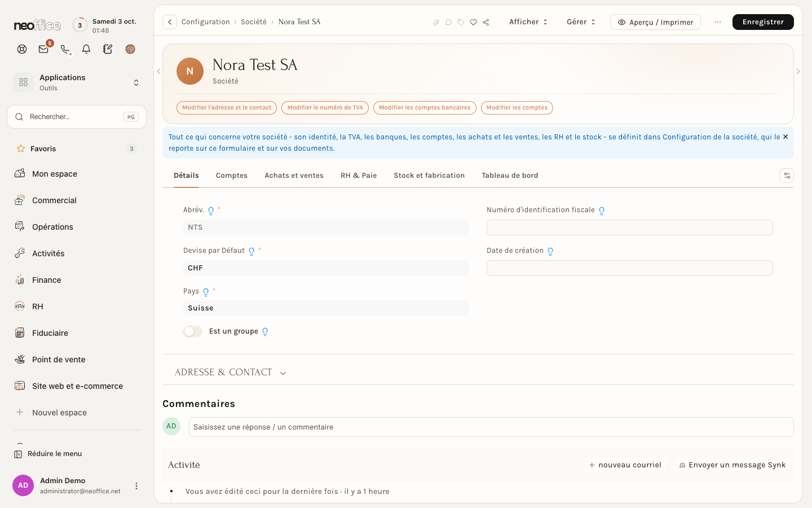The image size is (812, 508).
Task: Open the notifications bell
Action: (x=86, y=49)
